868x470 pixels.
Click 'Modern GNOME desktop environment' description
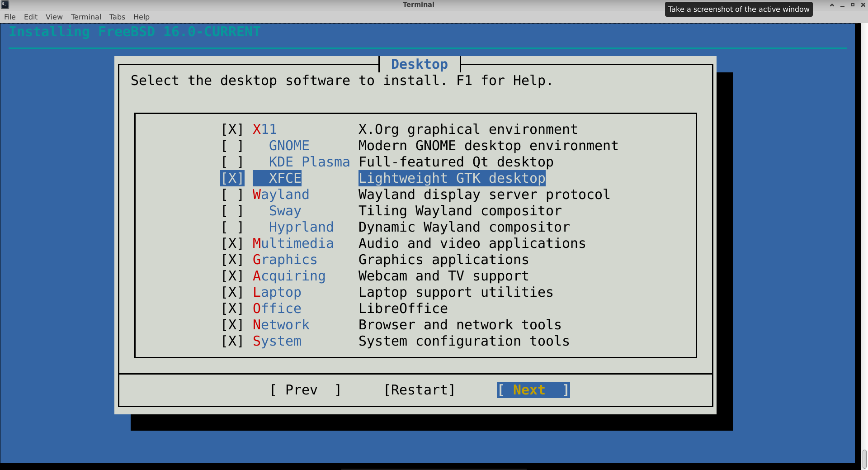click(488, 146)
